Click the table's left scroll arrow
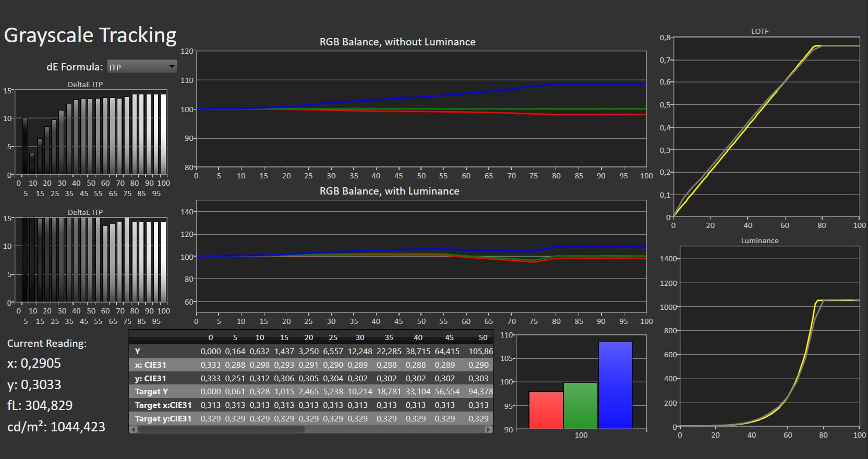The width and height of the screenshot is (868, 459). pos(133,429)
